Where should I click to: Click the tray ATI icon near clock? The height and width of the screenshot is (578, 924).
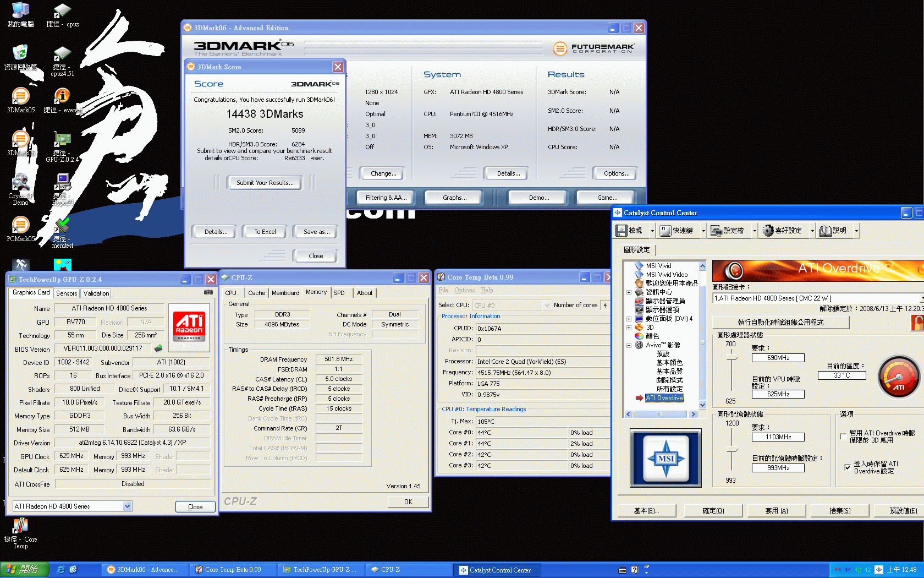[879, 570]
